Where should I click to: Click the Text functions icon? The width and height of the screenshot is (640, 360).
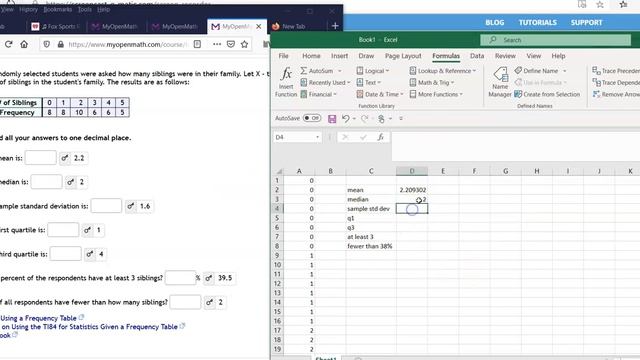tap(360, 82)
